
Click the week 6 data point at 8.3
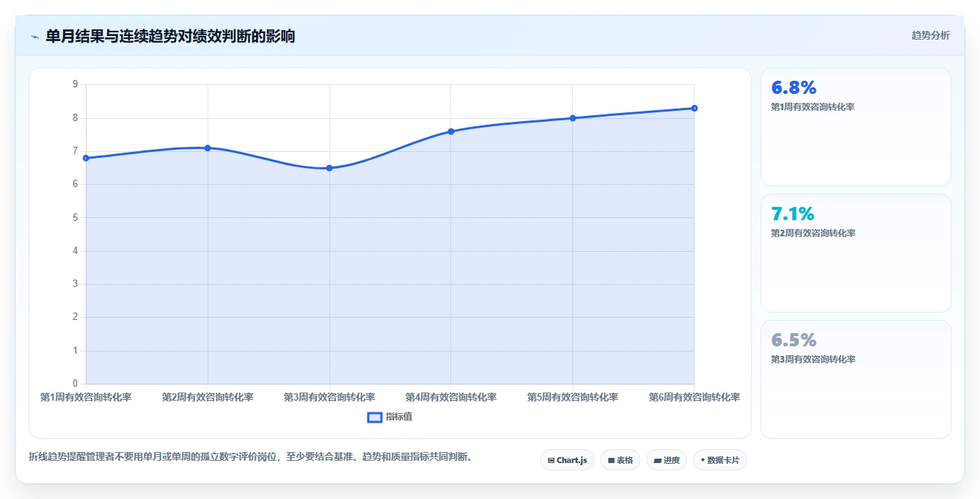694,108
